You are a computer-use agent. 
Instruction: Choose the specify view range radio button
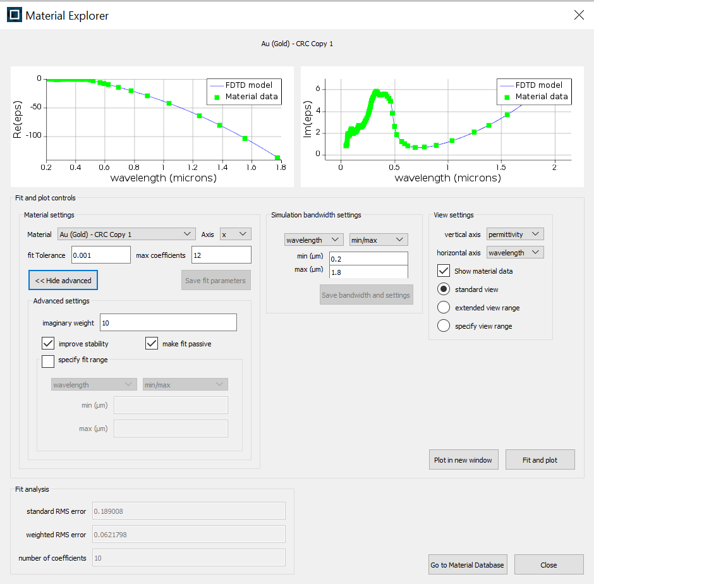(x=444, y=326)
